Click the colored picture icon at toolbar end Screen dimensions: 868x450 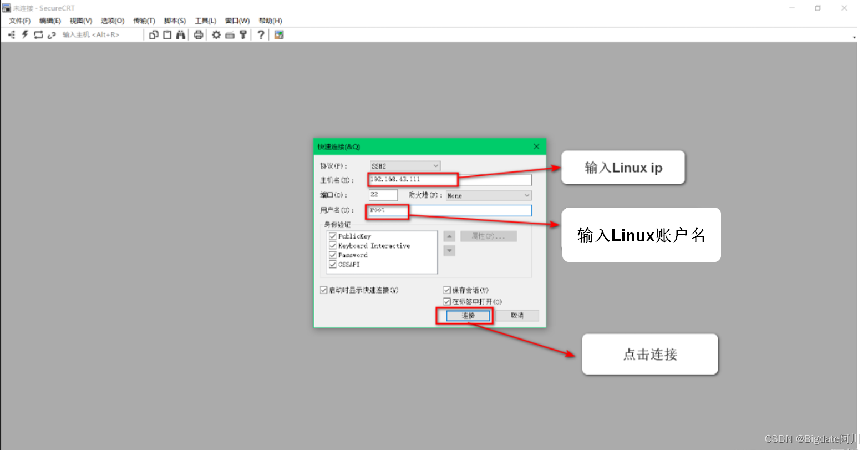(x=279, y=35)
